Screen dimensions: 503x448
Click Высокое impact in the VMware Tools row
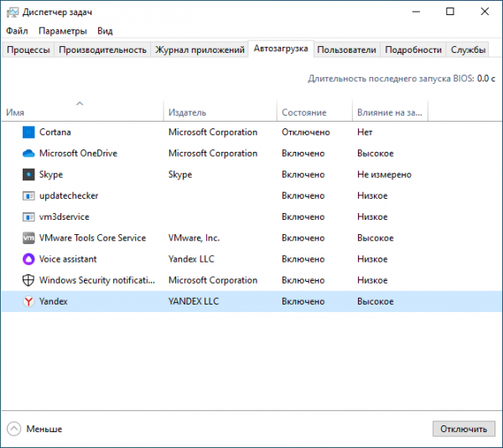point(376,238)
